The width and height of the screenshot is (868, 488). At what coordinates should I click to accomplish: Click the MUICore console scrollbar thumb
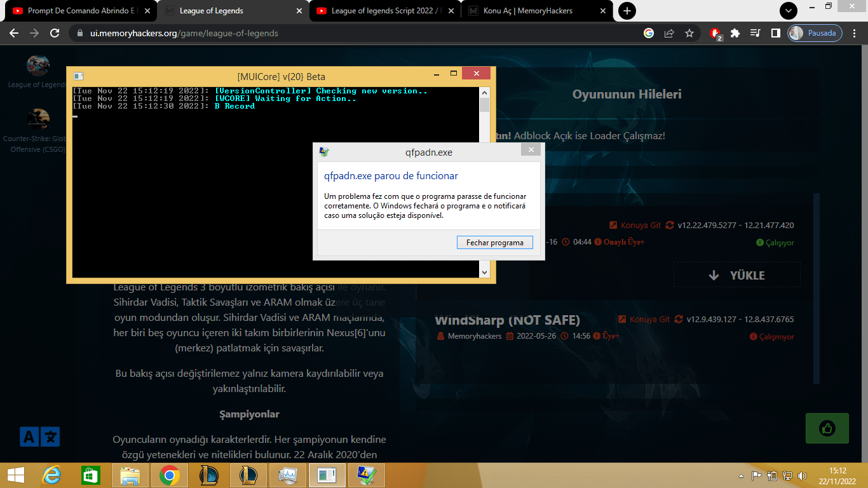pos(485,105)
